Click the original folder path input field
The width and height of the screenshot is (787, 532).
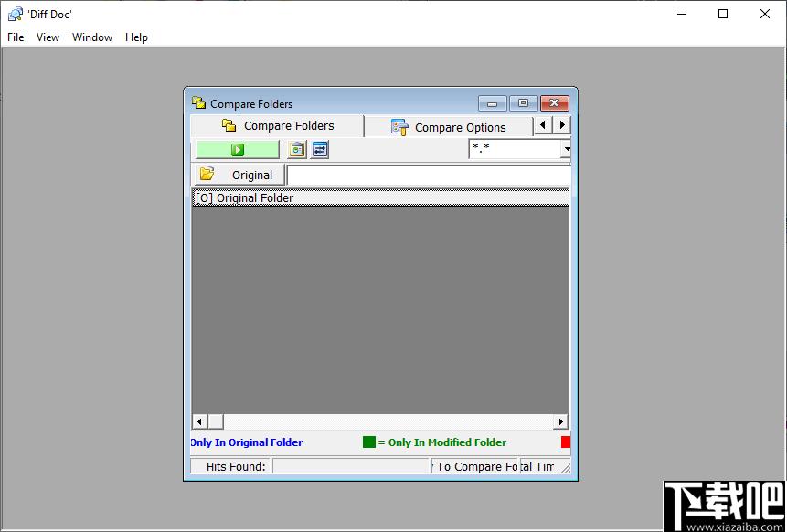pyautogui.click(x=429, y=176)
